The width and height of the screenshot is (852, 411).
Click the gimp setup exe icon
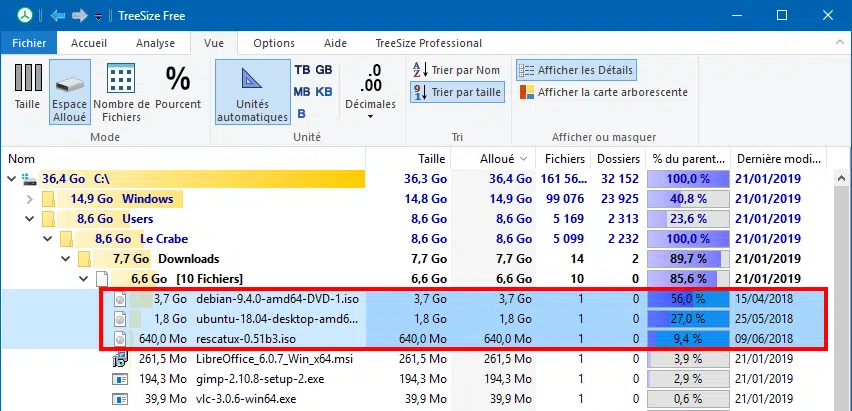(120, 379)
